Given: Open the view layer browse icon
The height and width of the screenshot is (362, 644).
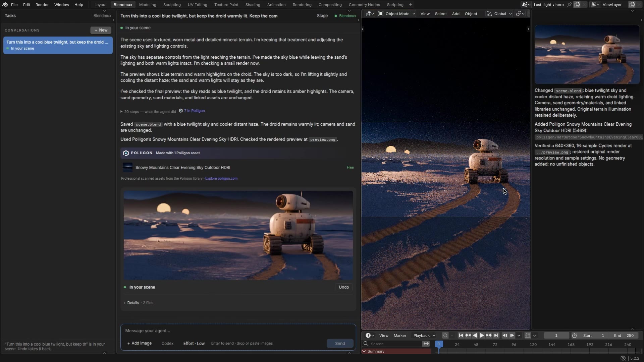Looking at the screenshot, I should [595, 5].
